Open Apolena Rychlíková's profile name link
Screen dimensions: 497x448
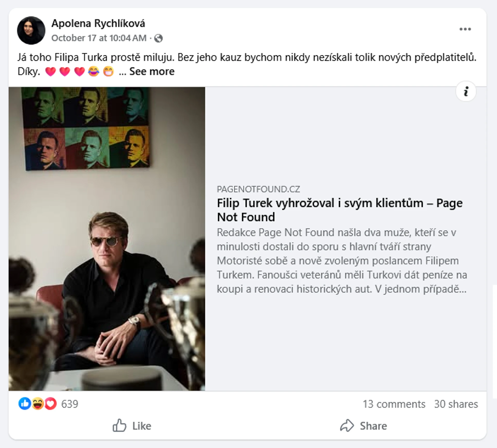98,23
